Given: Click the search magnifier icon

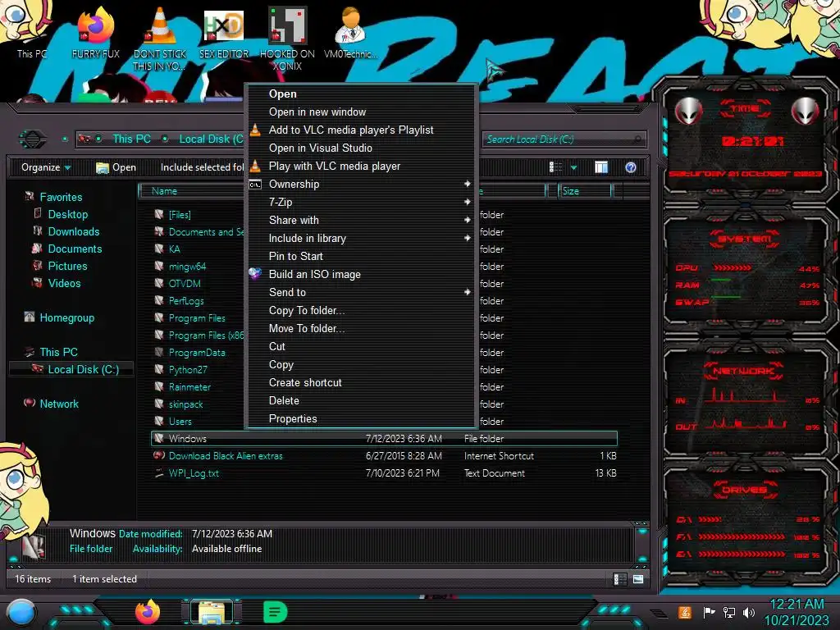Looking at the screenshot, I should point(637,139).
